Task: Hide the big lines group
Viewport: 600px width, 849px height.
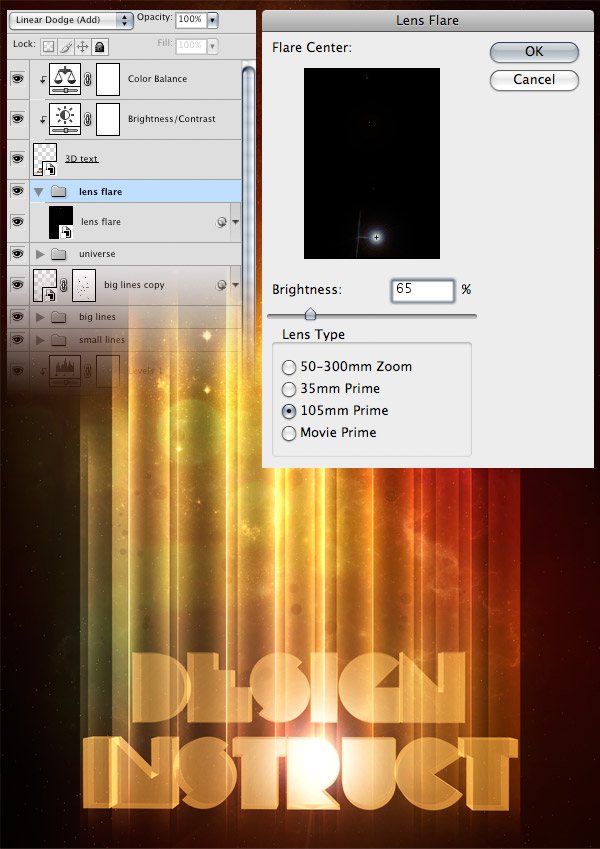Action: (x=18, y=316)
